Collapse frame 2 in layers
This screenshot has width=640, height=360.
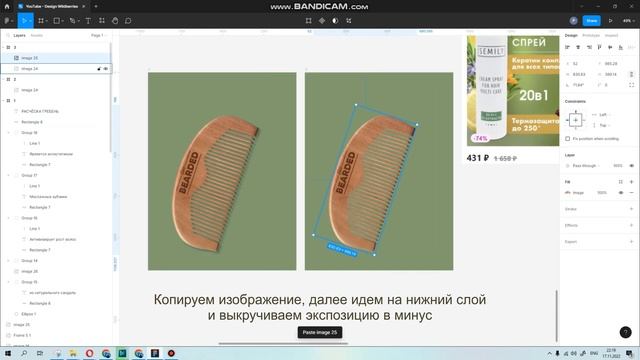pos(3,79)
